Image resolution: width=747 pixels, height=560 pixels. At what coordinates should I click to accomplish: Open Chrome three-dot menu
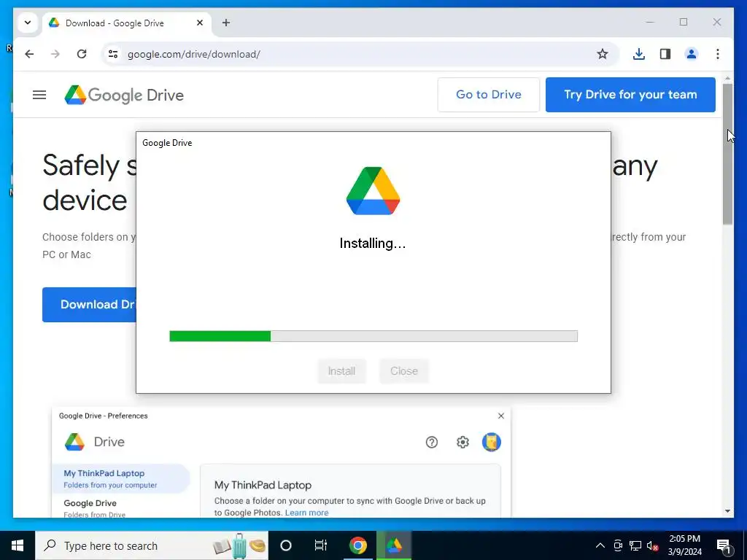[x=718, y=54]
